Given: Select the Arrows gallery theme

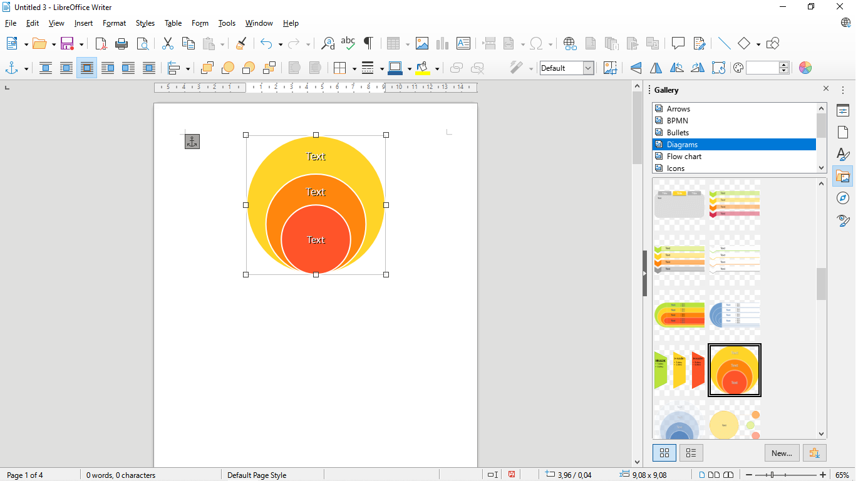Looking at the screenshot, I should [734, 108].
